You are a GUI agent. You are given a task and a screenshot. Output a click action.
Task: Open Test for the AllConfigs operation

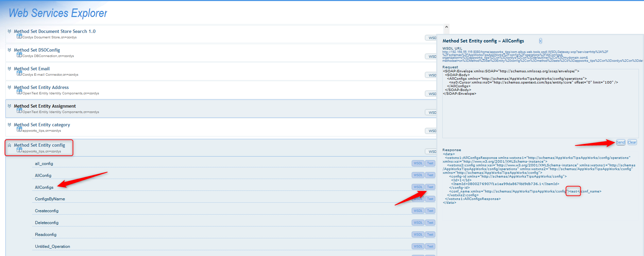pyautogui.click(x=430, y=187)
